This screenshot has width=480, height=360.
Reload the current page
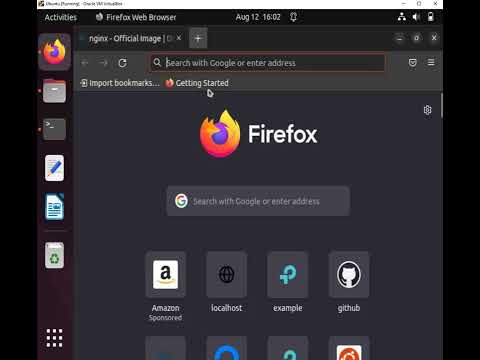[122, 63]
